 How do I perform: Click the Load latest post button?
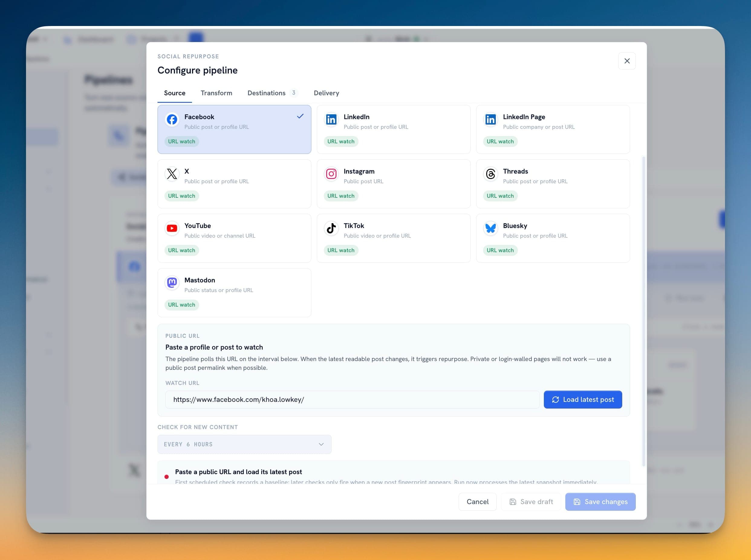click(x=583, y=399)
